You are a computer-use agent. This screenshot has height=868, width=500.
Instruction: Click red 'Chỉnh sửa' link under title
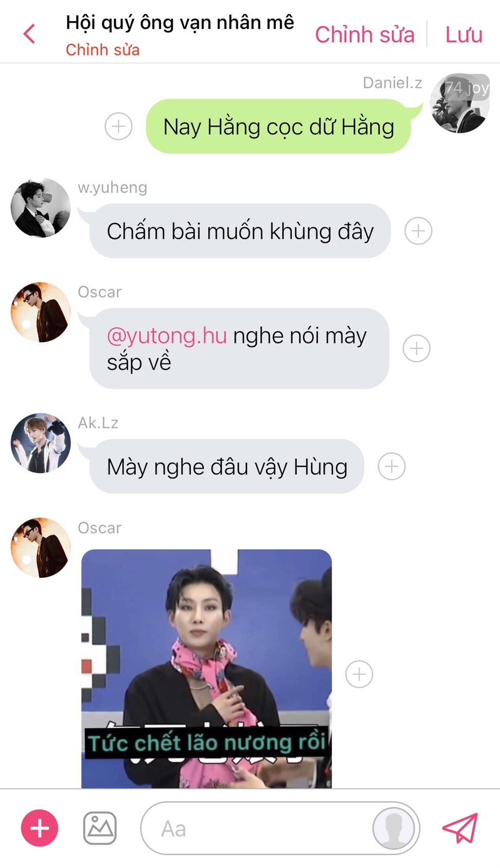click(x=102, y=50)
